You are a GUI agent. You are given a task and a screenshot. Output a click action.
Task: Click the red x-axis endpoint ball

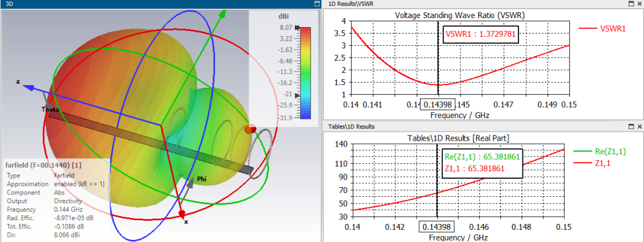click(182, 214)
